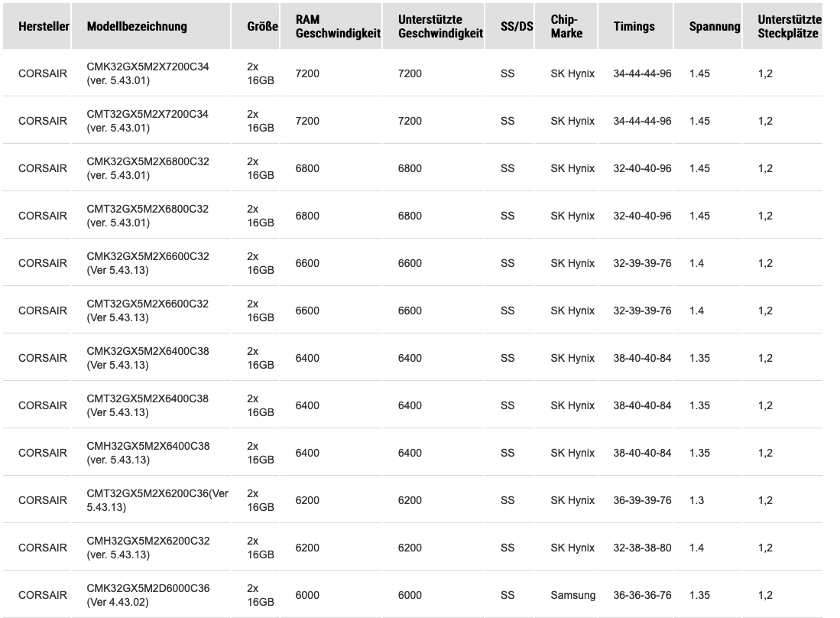Image resolution: width=840 pixels, height=618 pixels.
Task: Click voltage 1.35 in the CMK32GX5M2X6400C38 row
Action: (699, 358)
